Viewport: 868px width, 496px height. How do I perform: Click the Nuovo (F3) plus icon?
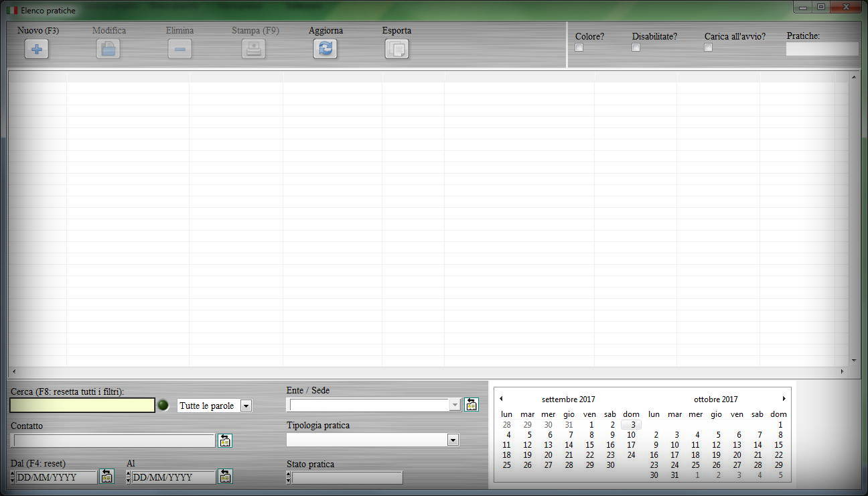(x=37, y=49)
